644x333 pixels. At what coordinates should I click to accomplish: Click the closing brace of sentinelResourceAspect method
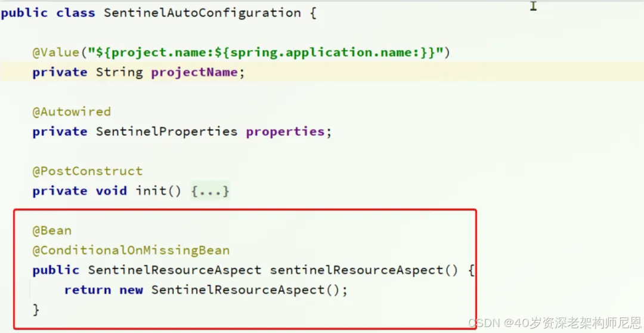tap(36, 309)
